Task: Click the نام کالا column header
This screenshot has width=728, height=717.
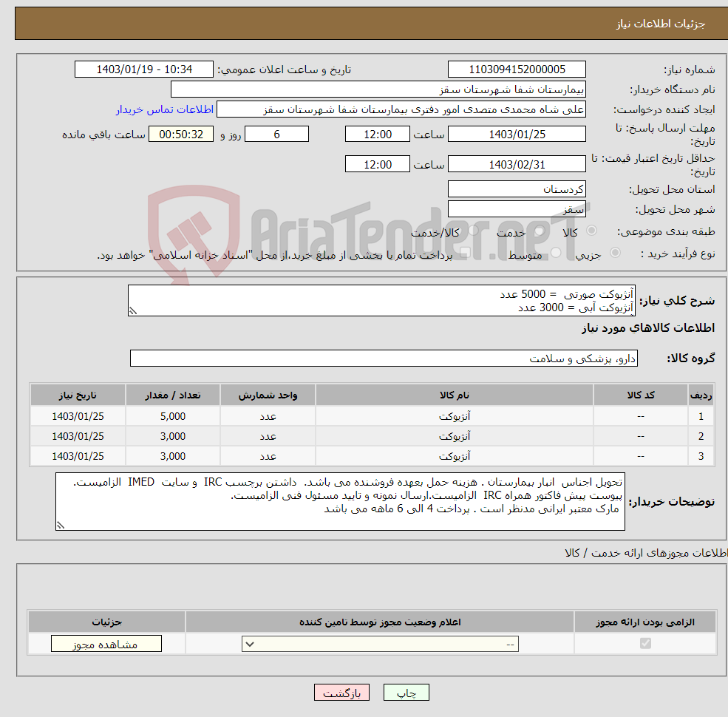Action: pyautogui.click(x=454, y=395)
